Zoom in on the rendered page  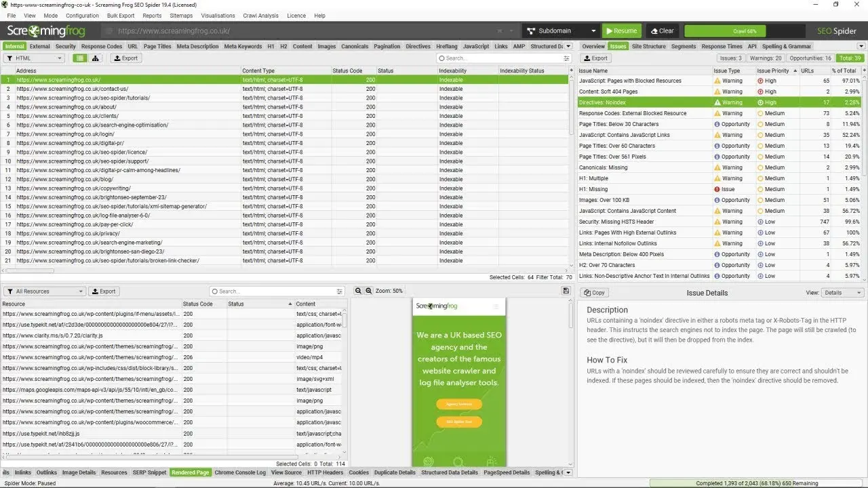tap(368, 290)
